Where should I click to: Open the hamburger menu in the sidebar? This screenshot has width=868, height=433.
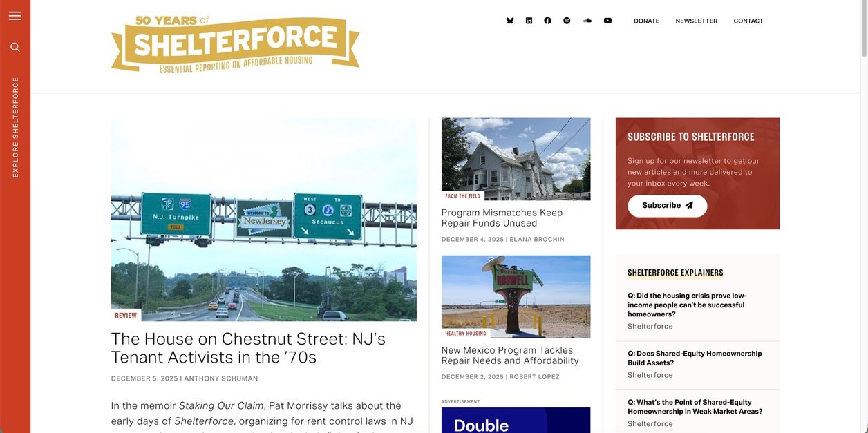(15, 16)
